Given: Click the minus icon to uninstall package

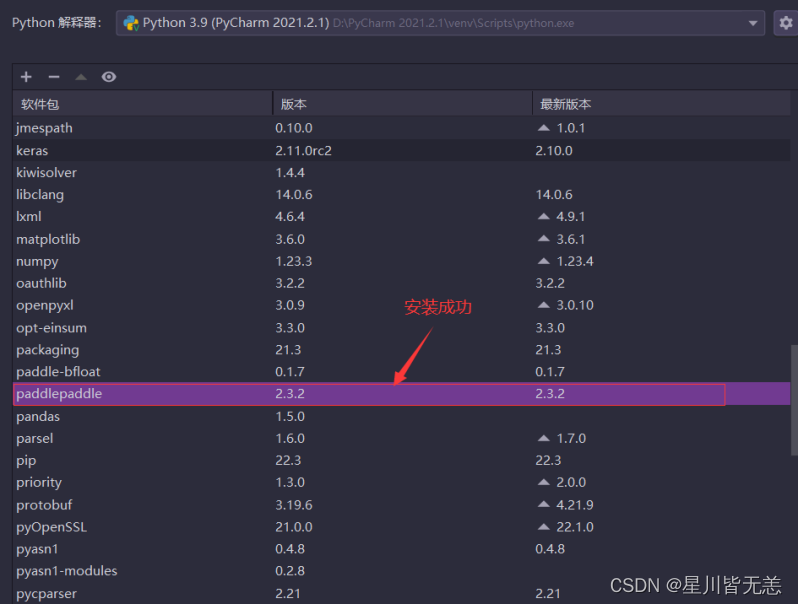Looking at the screenshot, I should click(54, 77).
